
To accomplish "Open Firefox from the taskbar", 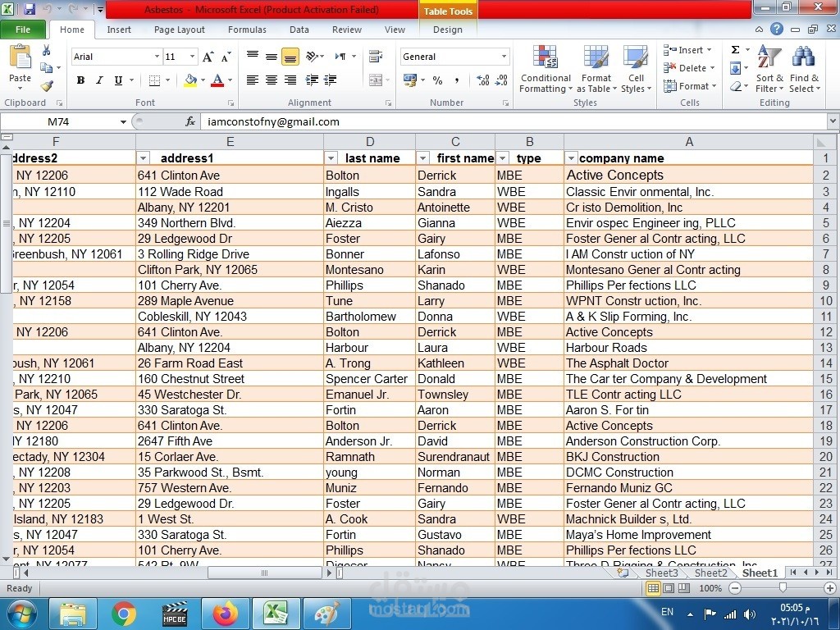I will (x=226, y=614).
